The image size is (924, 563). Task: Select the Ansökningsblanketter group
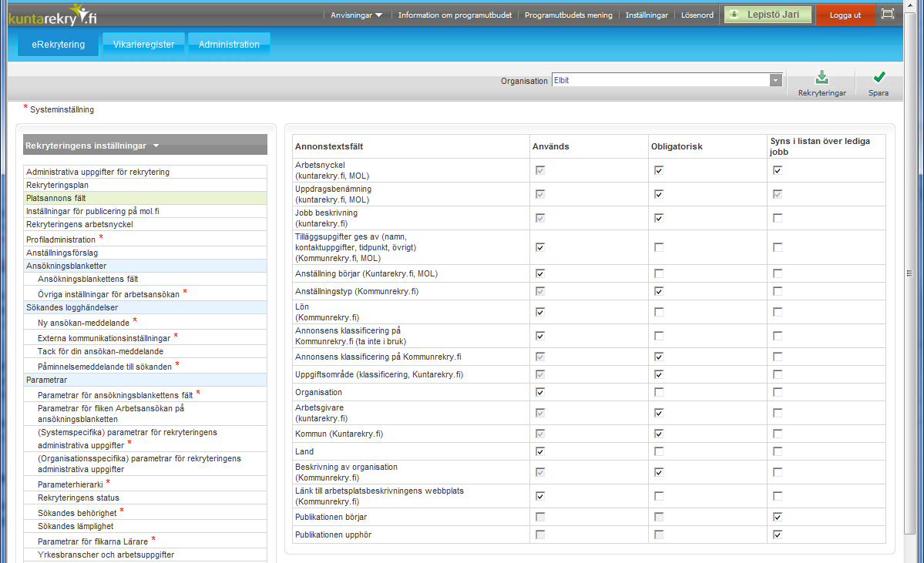(x=145, y=266)
